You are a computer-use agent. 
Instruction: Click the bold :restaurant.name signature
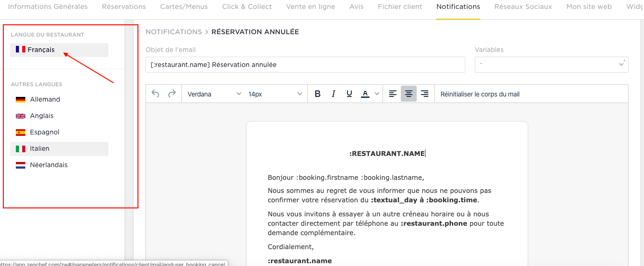(x=300, y=261)
